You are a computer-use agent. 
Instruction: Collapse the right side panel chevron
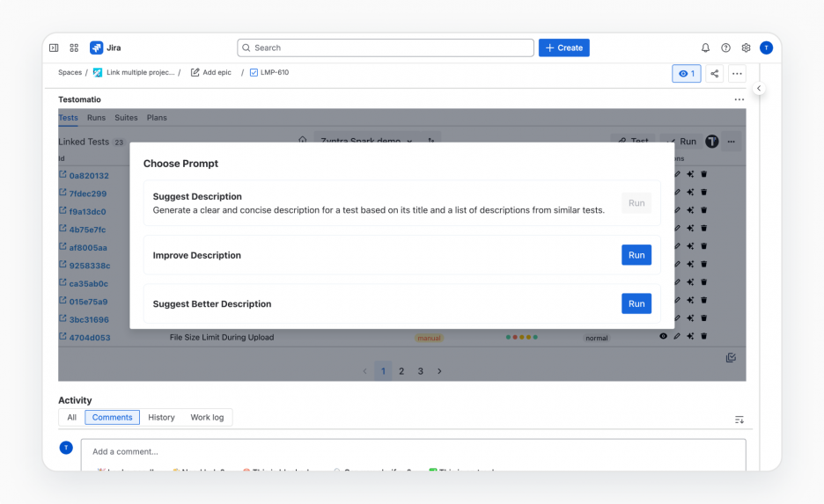[758, 88]
